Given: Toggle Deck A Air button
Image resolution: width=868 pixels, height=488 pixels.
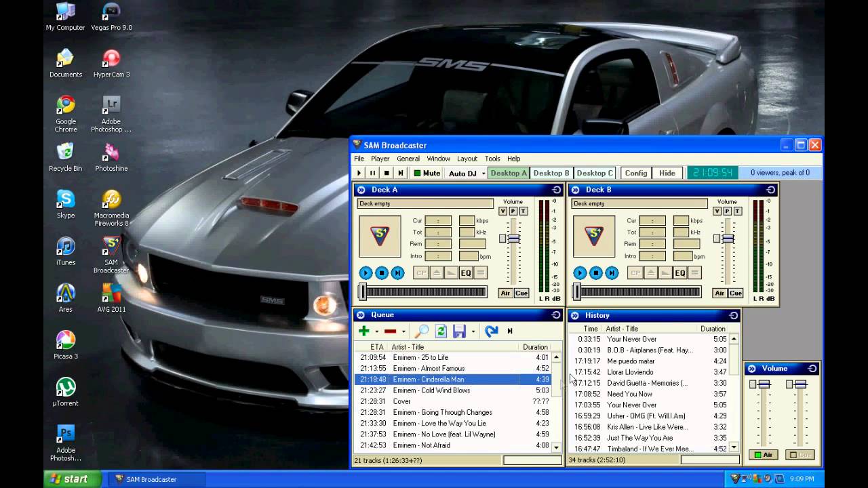Looking at the screenshot, I should (x=505, y=293).
